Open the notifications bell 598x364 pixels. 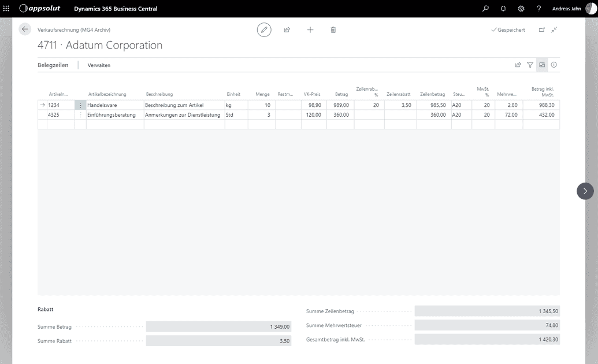point(503,9)
